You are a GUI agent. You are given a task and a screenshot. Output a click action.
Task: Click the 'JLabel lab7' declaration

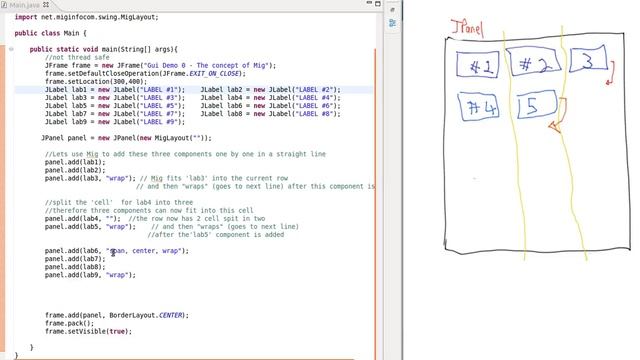[115, 114]
